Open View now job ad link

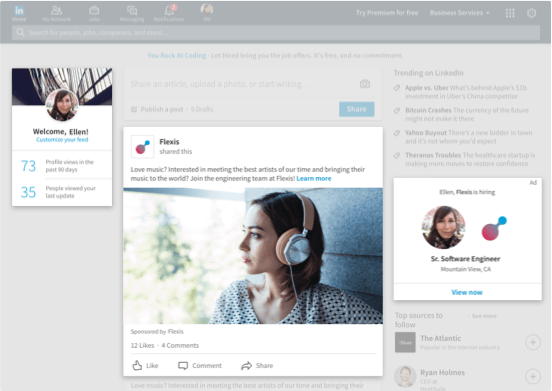tap(467, 292)
